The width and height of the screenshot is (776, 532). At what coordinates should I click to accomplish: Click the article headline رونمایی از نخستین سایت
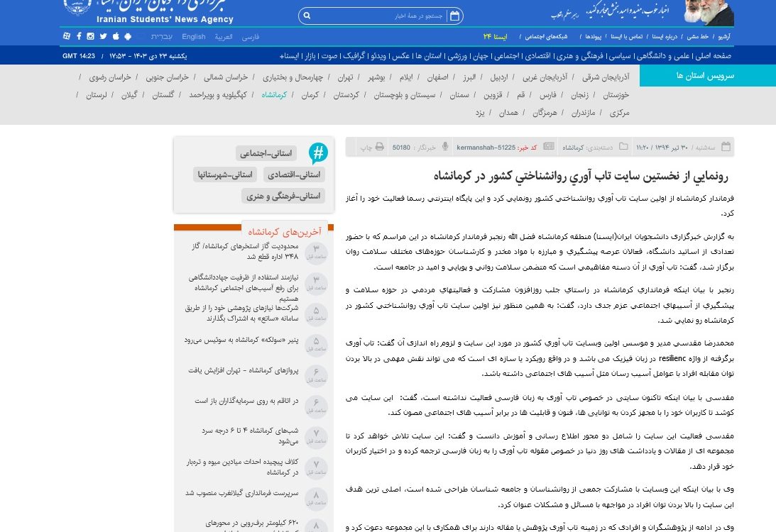pos(581,176)
